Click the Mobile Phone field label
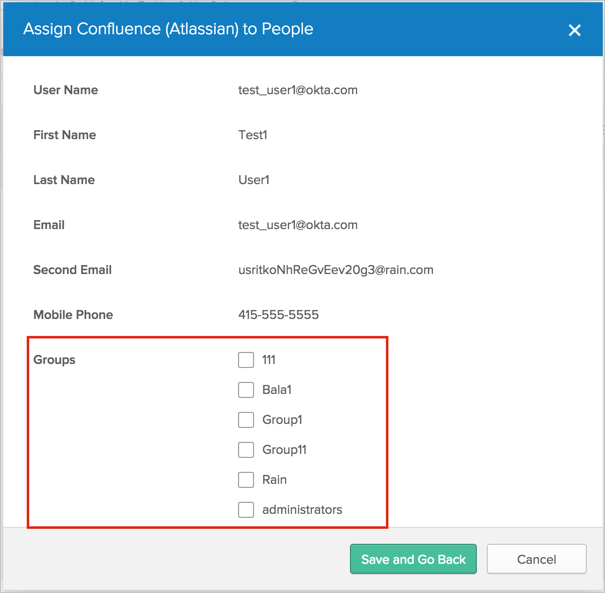Viewport: 605px width, 593px height. (x=73, y=315)
